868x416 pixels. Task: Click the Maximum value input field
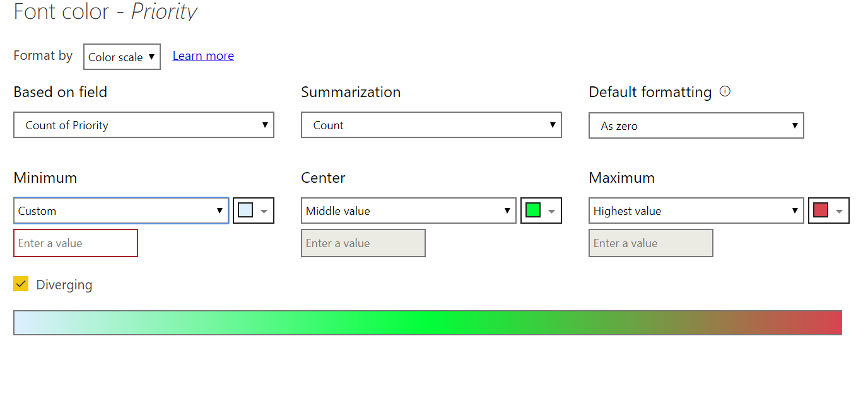click(651, 243)
